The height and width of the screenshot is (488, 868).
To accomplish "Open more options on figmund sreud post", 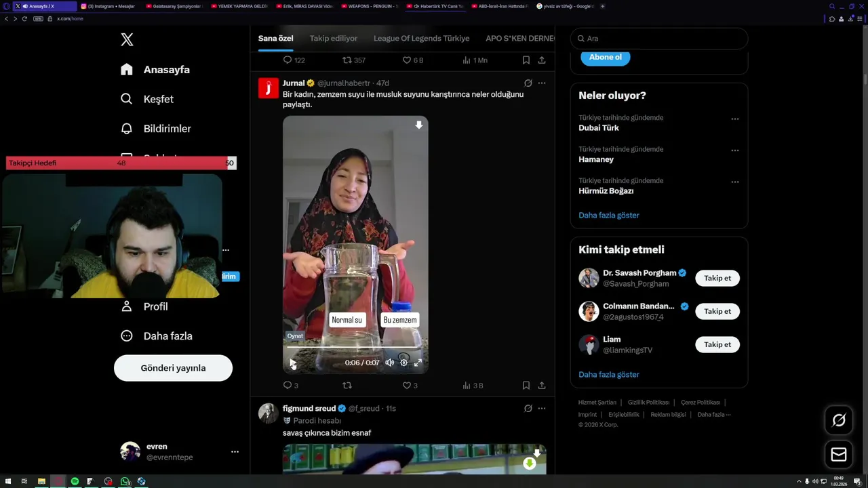I will [542, 408].
